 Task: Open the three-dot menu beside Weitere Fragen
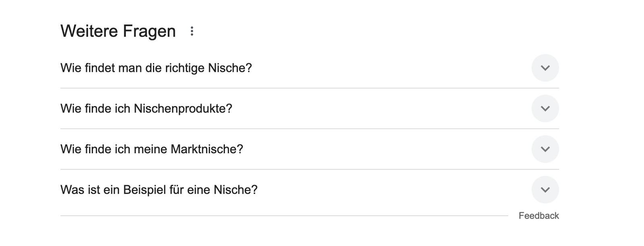point(192,31)
